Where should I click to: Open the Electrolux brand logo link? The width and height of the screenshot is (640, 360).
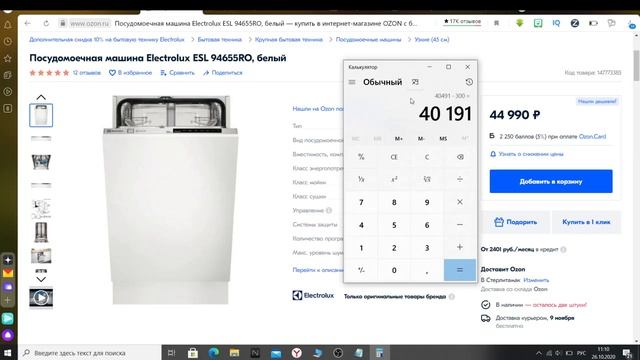[x=313, y=295]
